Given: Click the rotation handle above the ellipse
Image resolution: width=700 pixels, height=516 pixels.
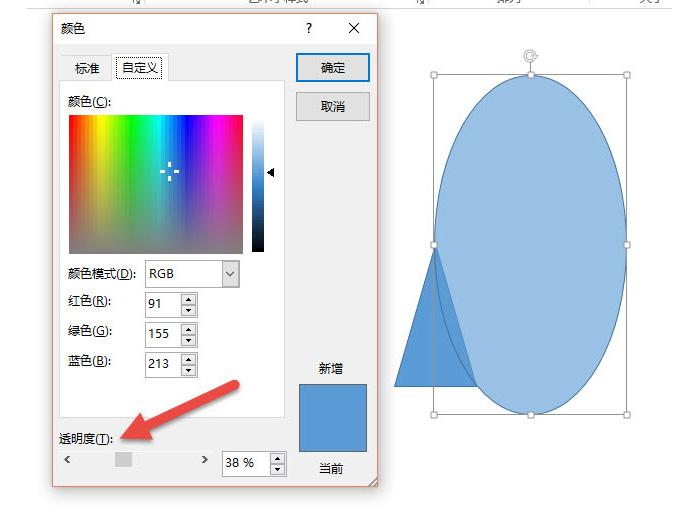Looking at the screenshot, I should [530, 56].
